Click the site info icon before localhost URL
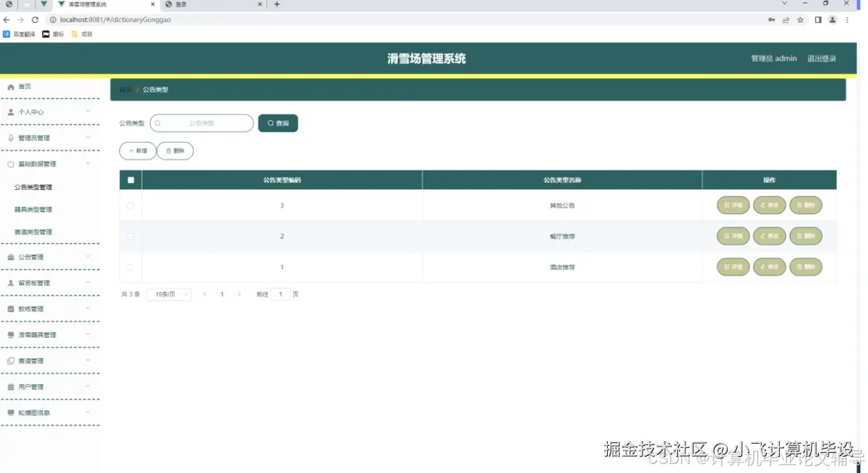 (x=53, y=20)
